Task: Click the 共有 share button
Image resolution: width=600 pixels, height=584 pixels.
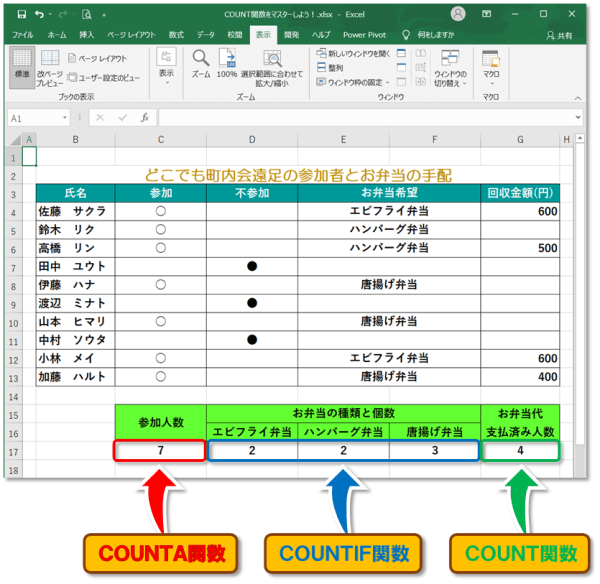Action: coord(559,36)
